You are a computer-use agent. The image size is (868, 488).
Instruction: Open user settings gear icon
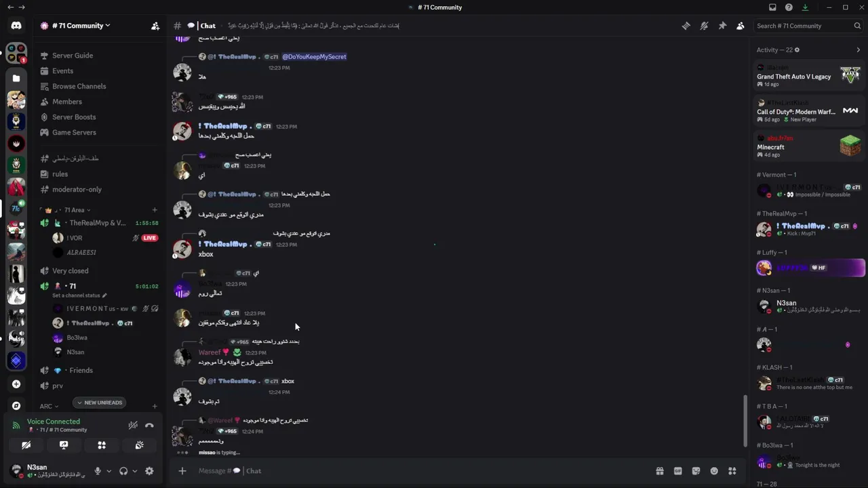(x=149, y=471)
